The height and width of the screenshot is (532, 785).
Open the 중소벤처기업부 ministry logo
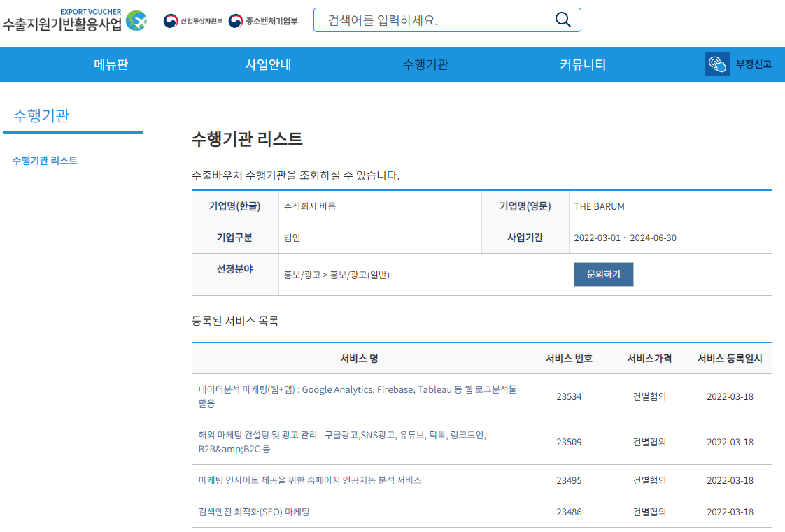point(263,21)
